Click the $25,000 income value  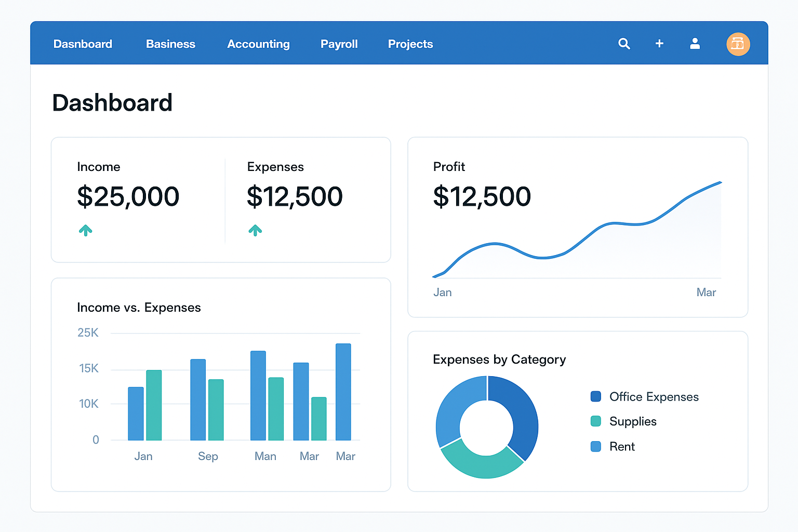coord(128,196)
